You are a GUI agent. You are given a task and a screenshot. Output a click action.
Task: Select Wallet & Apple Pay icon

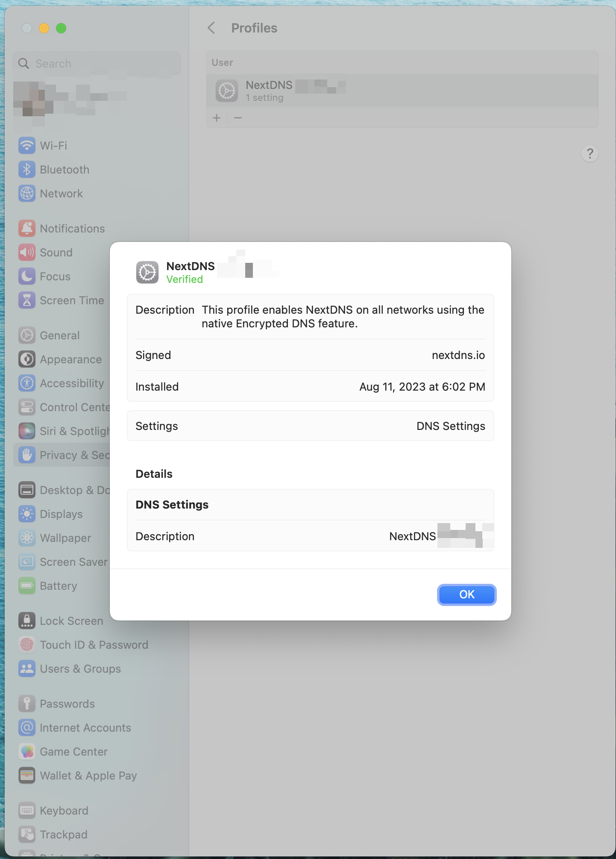coord(27,776)
